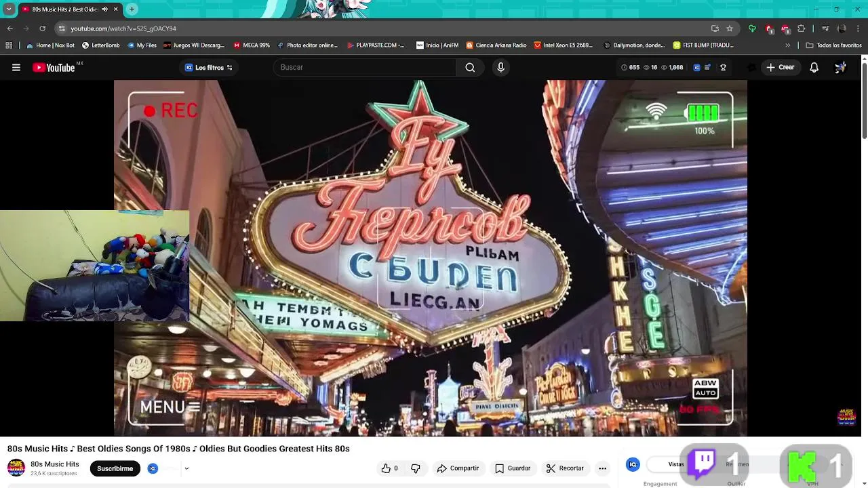Screen dimensions: 868x488
Task: Open the Dailymotion bookmark
Action: pyautogui.click(x=634, y=45)
